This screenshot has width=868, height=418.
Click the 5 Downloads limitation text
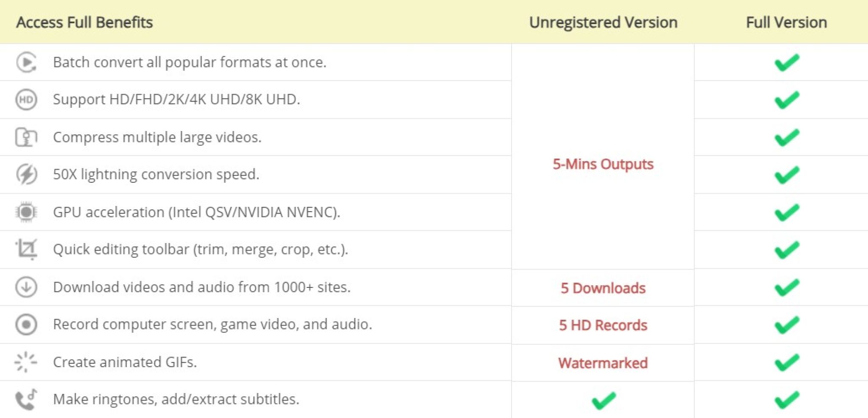(603, 288)
